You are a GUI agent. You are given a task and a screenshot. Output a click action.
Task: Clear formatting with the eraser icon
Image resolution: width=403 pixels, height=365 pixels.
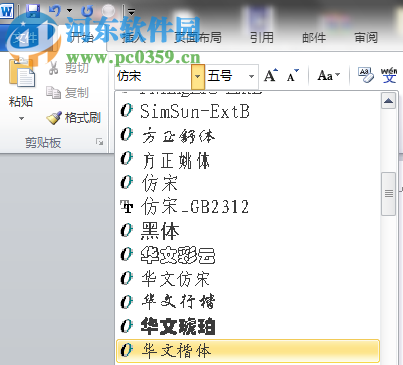[x=365, y=75]
